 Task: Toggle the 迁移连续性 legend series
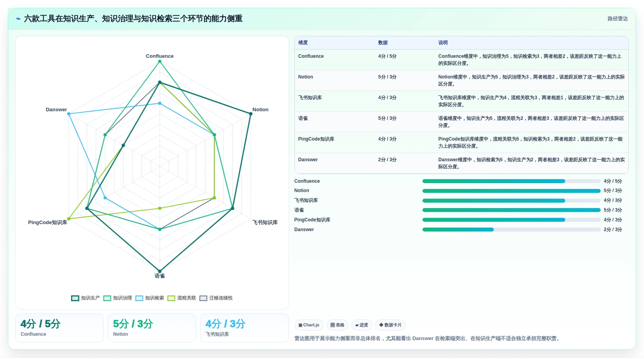point(216,298)
